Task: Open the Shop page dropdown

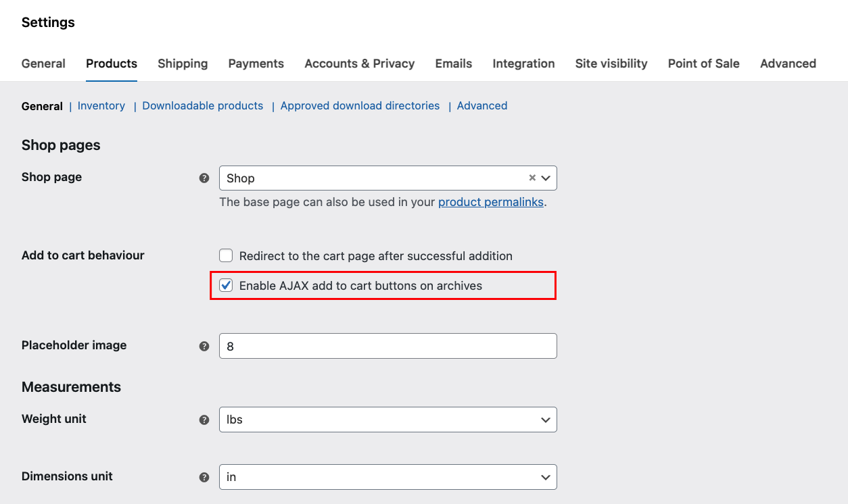Action: point(388,178)
